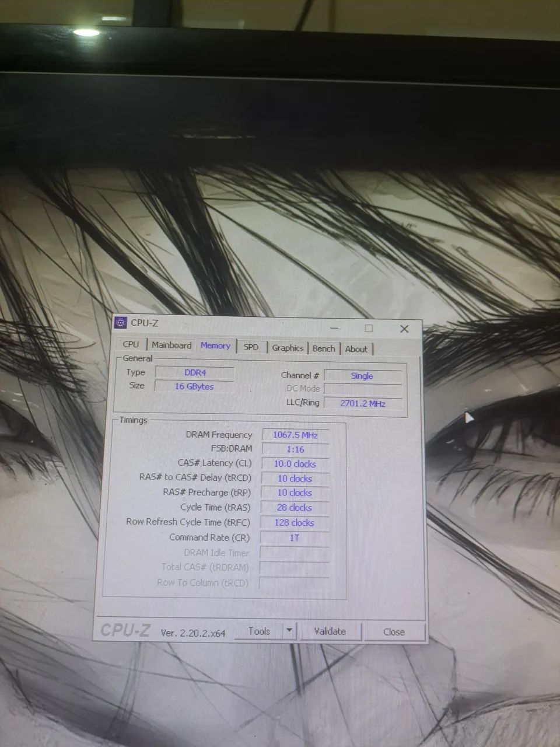
Task: Click the DDR4 type value
Action: click(x=195, y=372)
